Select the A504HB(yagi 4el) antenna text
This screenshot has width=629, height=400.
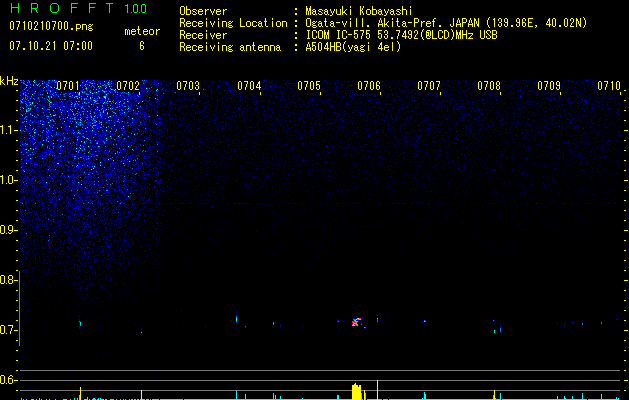pyautogui.click(x=353, y=47)
